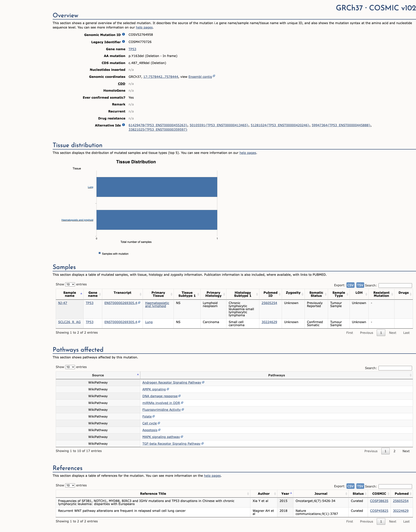Screen dimensions: 416x532
Task: Sort samples by LOH column
Action: [x=359, y=294]
